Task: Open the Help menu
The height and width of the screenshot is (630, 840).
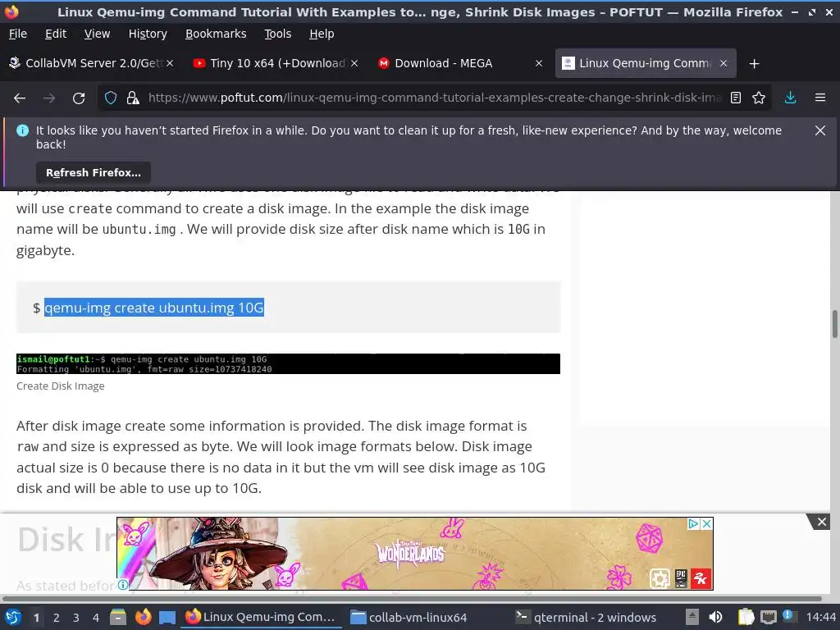Action: tap(322, 34)
